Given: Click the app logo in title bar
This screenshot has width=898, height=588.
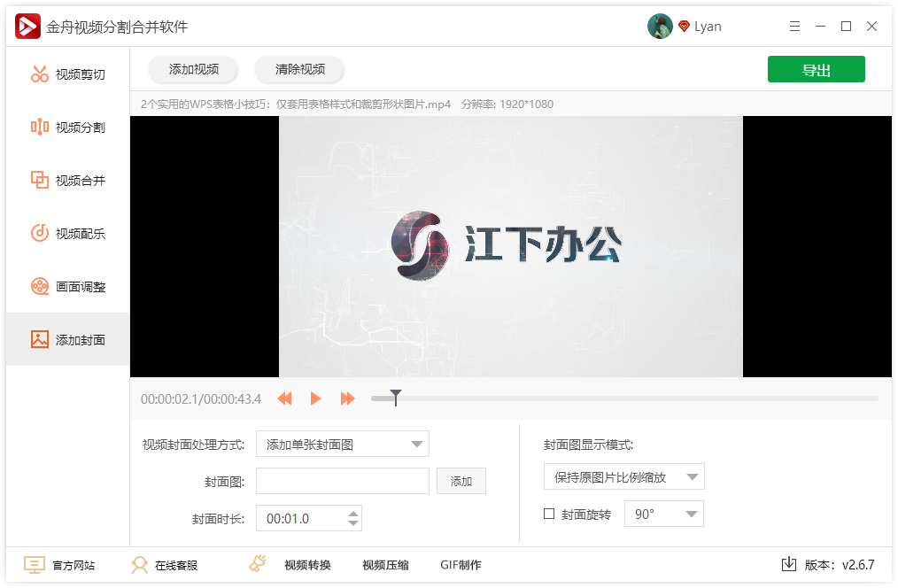Looking at the screenshot, I should (27, 27).
